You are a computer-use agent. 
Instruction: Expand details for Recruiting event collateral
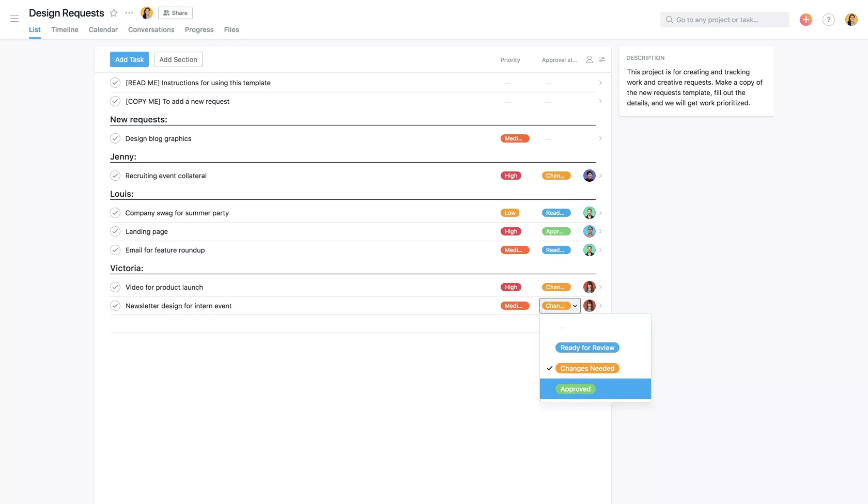600,176
